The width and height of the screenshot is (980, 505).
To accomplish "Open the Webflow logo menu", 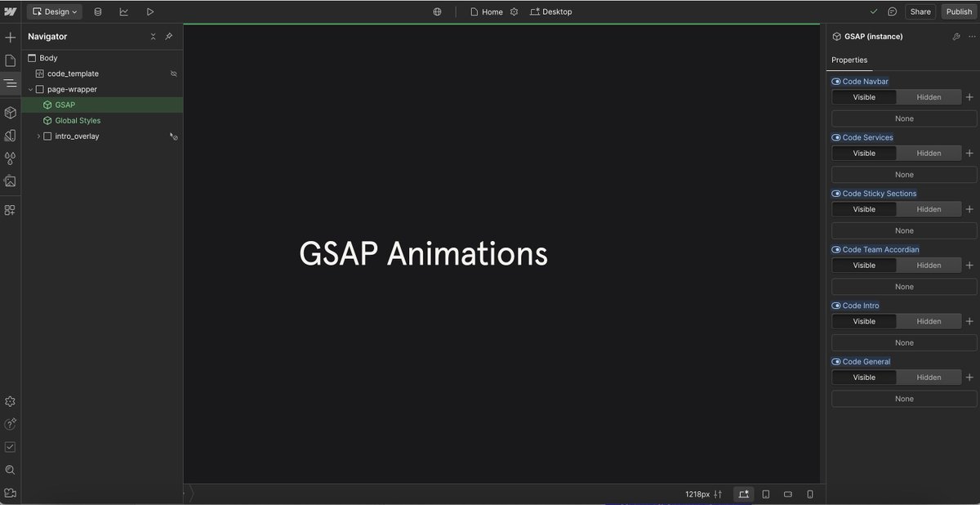I will click(11, 11).
